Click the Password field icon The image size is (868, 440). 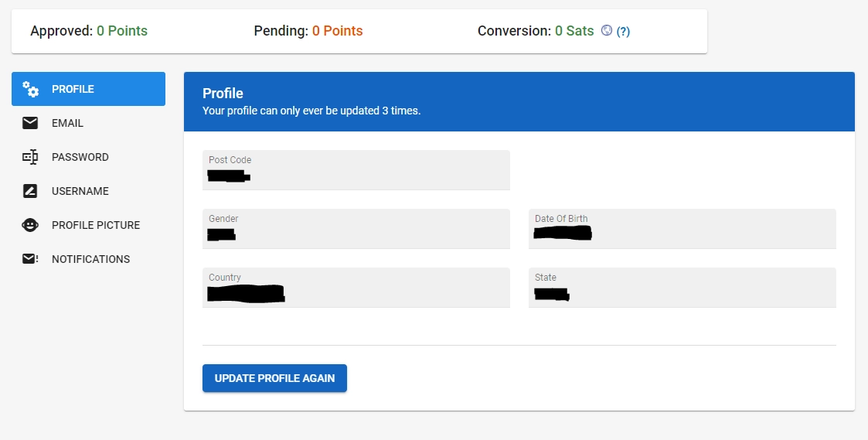(30, 157)
